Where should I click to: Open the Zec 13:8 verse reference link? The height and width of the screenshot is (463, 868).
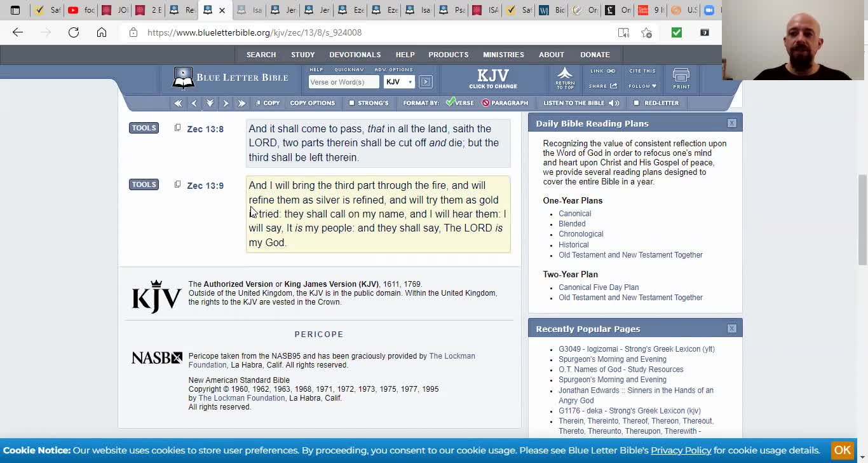[205, 129]
